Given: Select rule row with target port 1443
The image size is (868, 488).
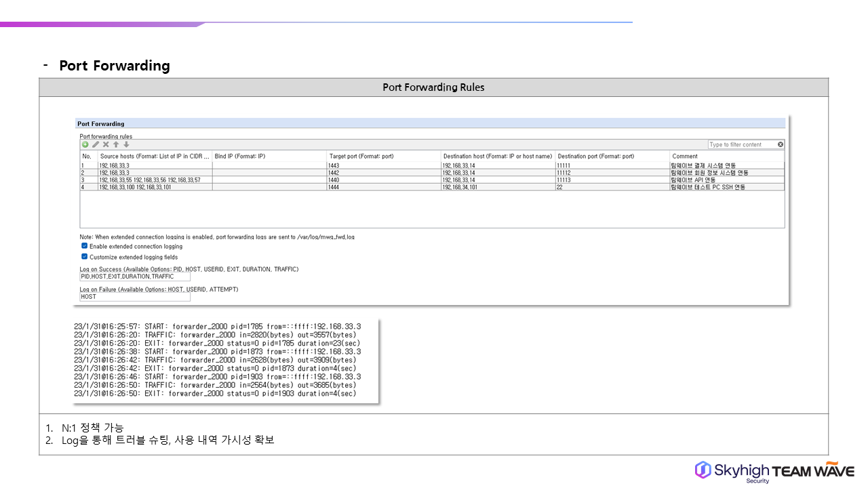Looking at the screenshot, I should point(382,165).
